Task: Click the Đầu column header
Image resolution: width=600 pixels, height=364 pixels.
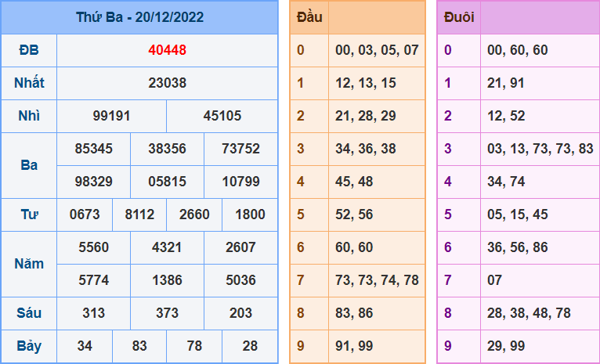Action: [x=309, y=17]
